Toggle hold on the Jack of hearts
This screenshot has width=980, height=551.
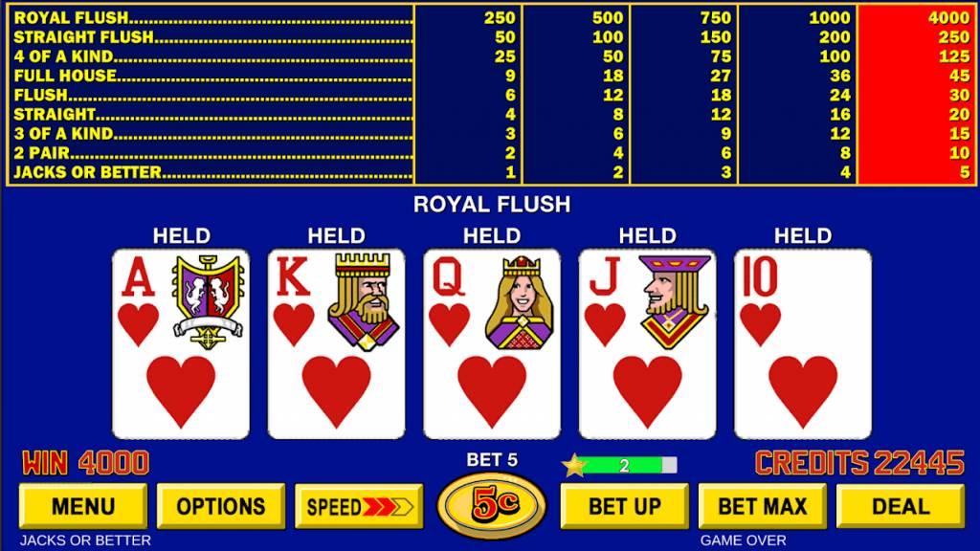pyautogui.click(x=648, y=344)
